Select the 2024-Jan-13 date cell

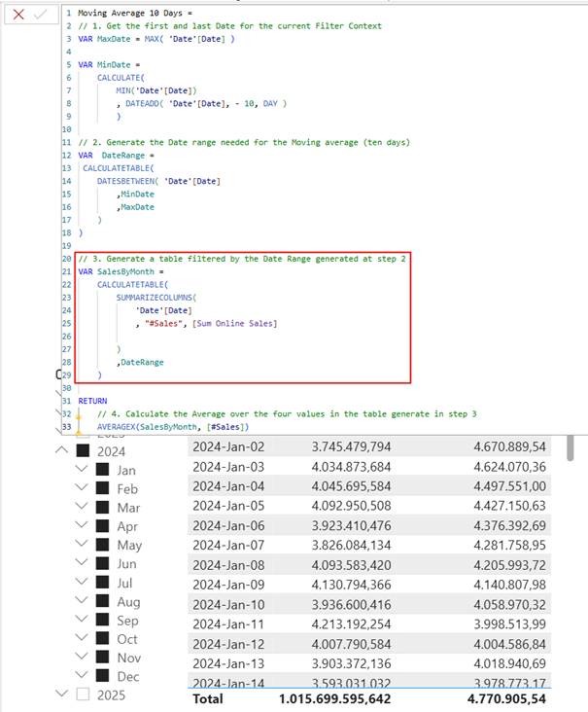click(x=228, y=663)
